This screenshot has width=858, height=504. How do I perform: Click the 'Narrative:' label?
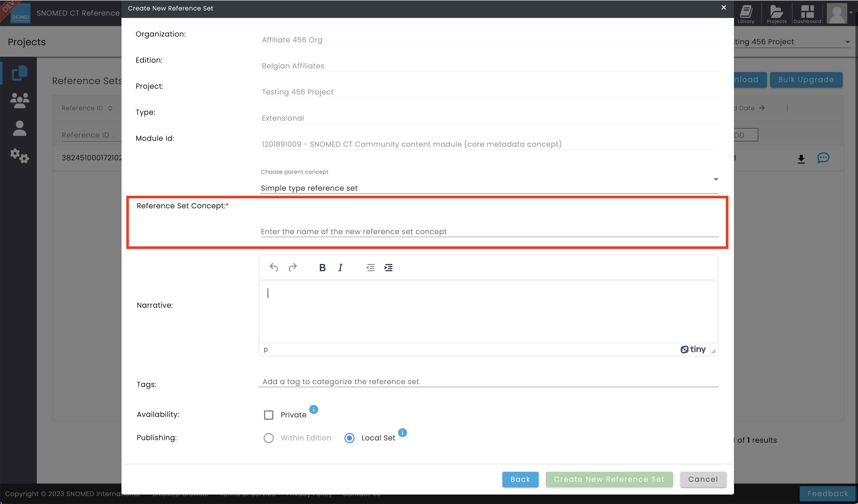point(155,305)
